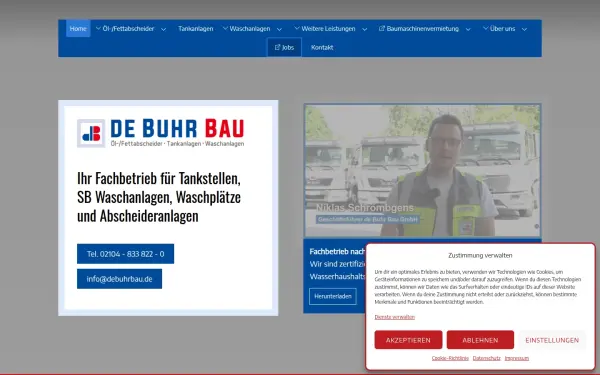Open the Über uns menu item
This screenshot has height=375, width=600.
502,29
